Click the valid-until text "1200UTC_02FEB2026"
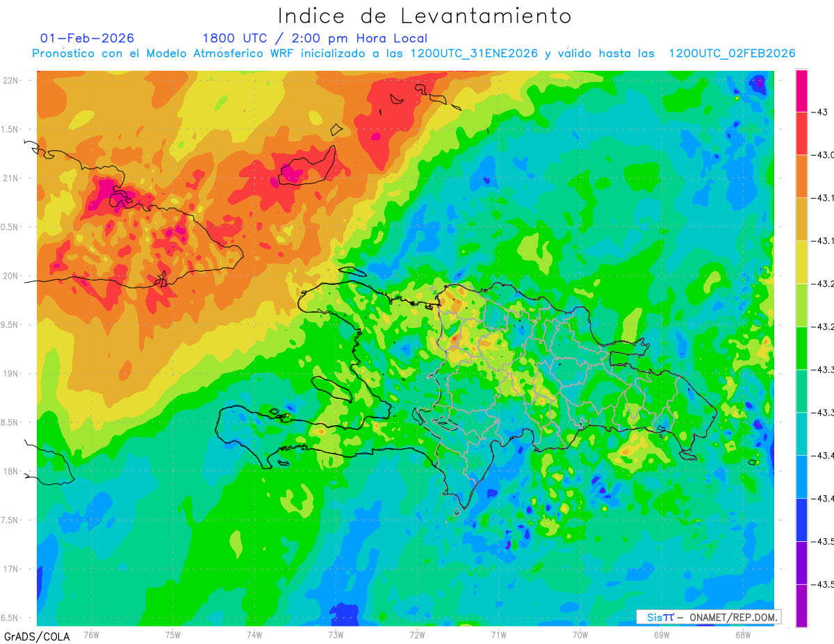The image size is (834, 644). (732, 53)
